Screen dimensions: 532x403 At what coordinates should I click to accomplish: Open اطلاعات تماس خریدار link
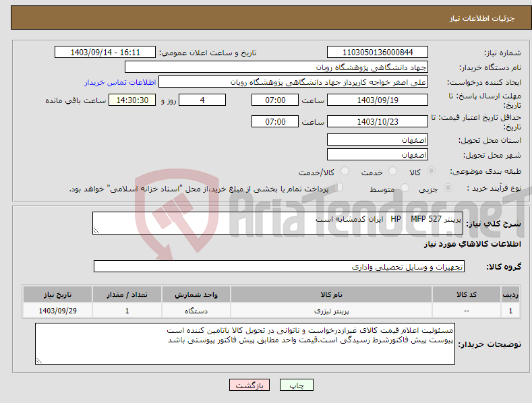coord(120,82)
